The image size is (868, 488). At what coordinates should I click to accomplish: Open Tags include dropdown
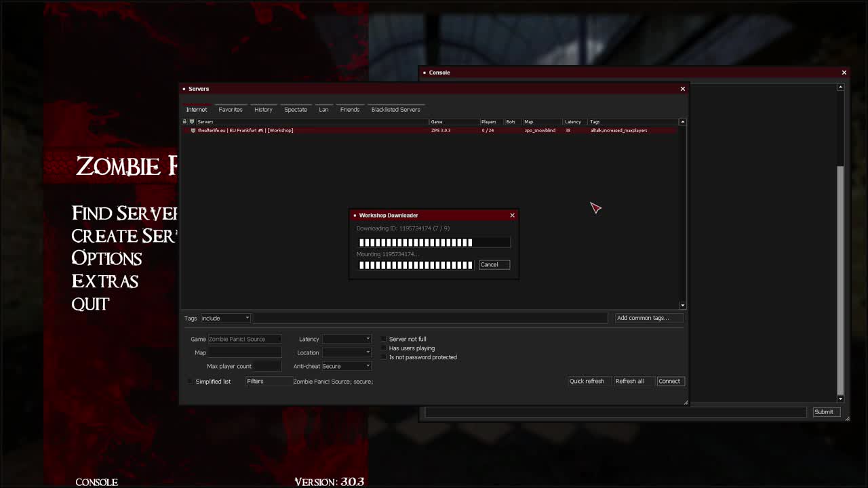point(225,318)
